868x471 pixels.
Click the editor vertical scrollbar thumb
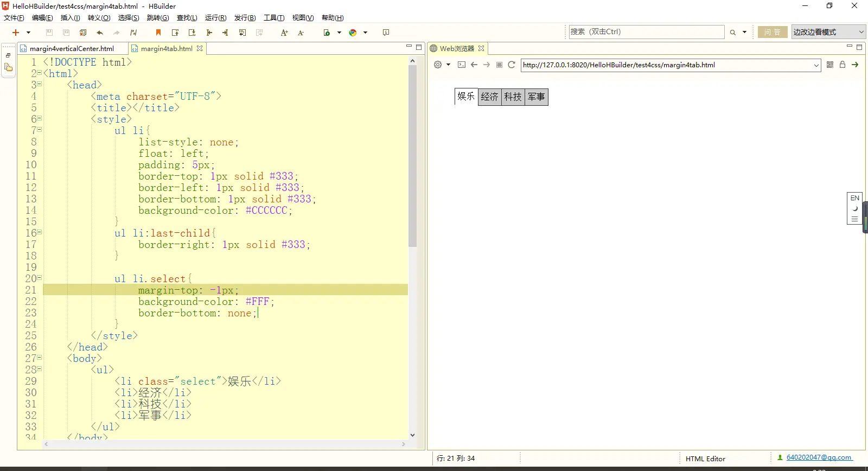coord(412,156)
